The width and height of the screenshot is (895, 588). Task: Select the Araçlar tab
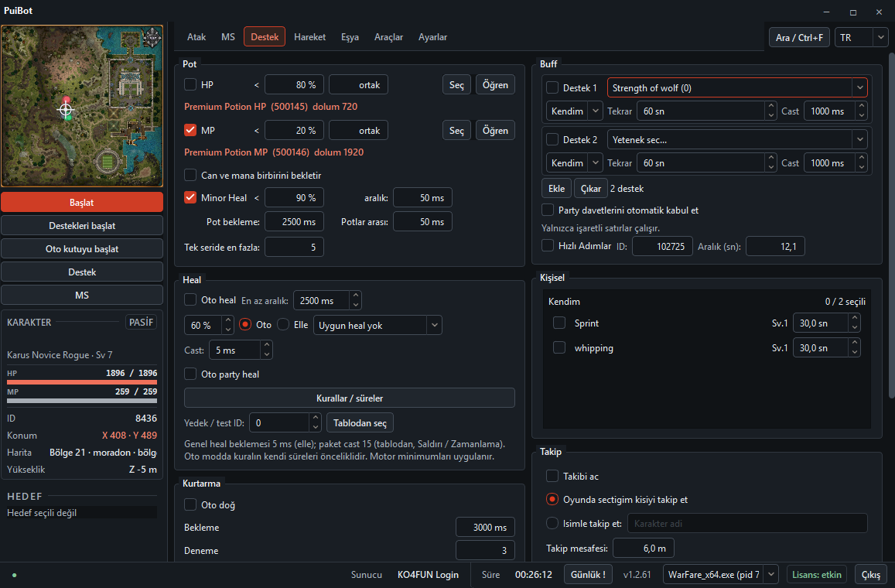388,37
